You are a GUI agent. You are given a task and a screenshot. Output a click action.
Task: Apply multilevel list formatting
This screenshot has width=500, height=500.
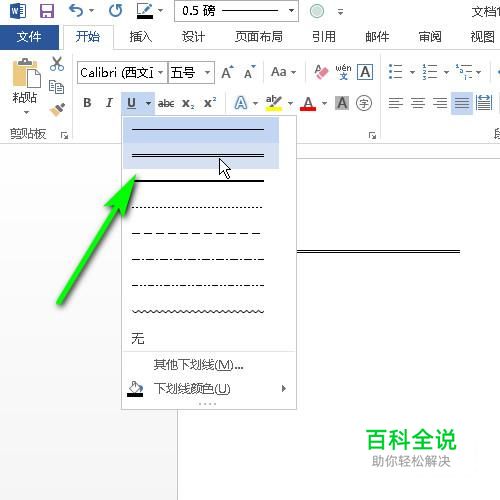[x=464, y=72]
